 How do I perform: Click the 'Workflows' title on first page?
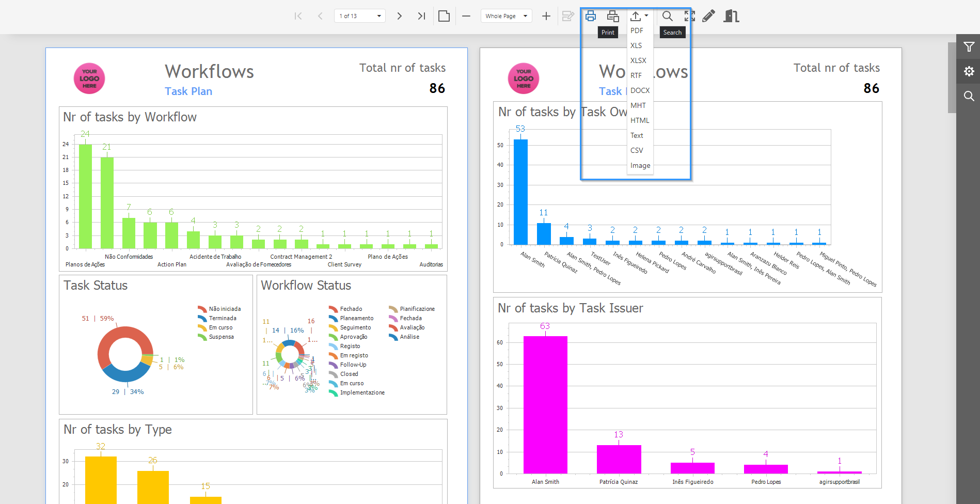[209, 71]
